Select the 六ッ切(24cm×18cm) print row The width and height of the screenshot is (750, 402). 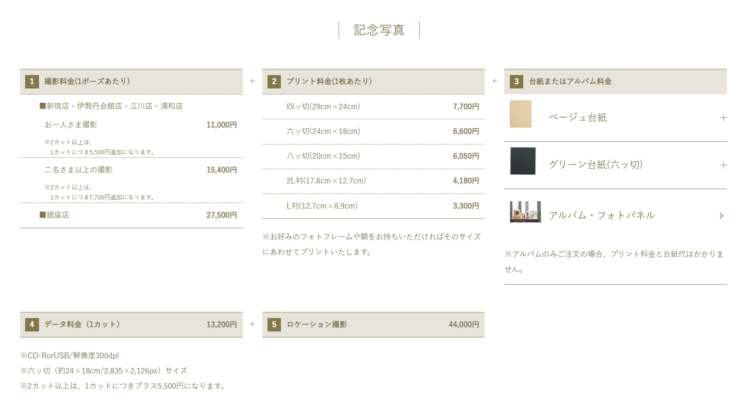click(373, 132)
